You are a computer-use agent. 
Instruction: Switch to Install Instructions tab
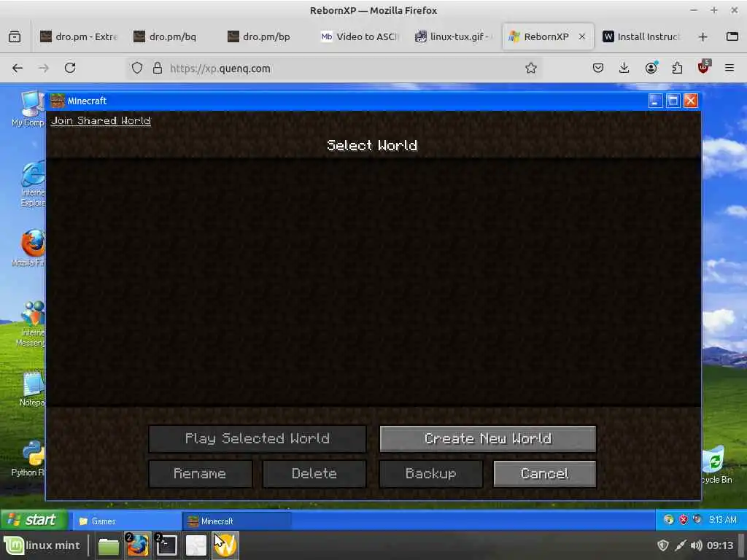640,36
